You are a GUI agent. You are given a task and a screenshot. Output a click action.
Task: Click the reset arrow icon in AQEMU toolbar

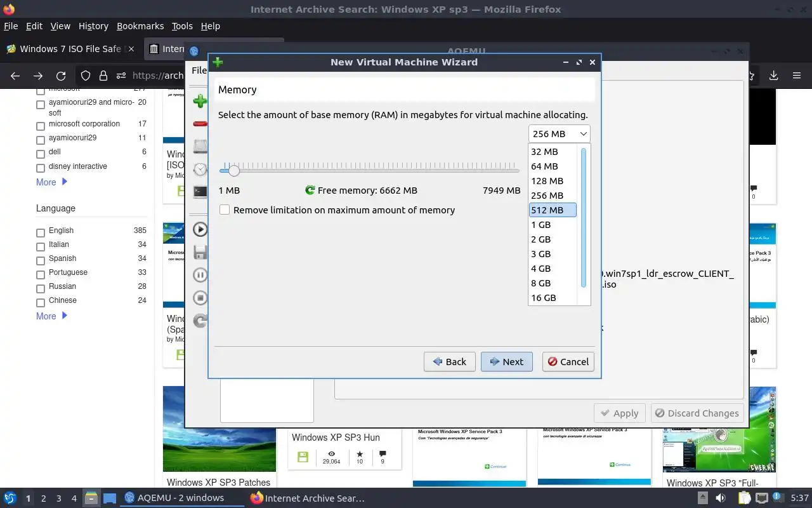tap(200, 321)
